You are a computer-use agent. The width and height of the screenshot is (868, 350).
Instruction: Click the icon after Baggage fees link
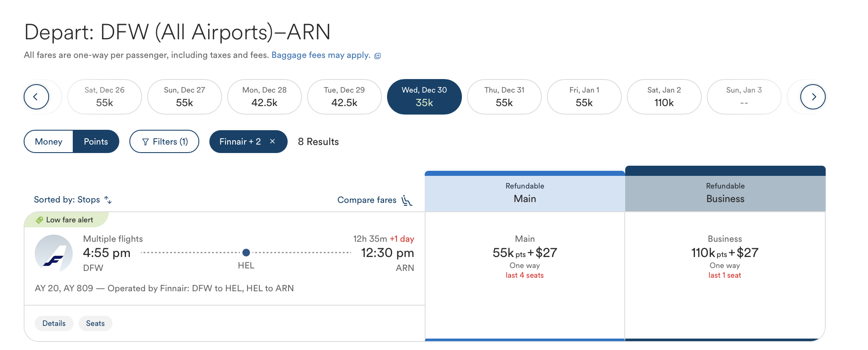pyautogui.click(x=377, y=55)
